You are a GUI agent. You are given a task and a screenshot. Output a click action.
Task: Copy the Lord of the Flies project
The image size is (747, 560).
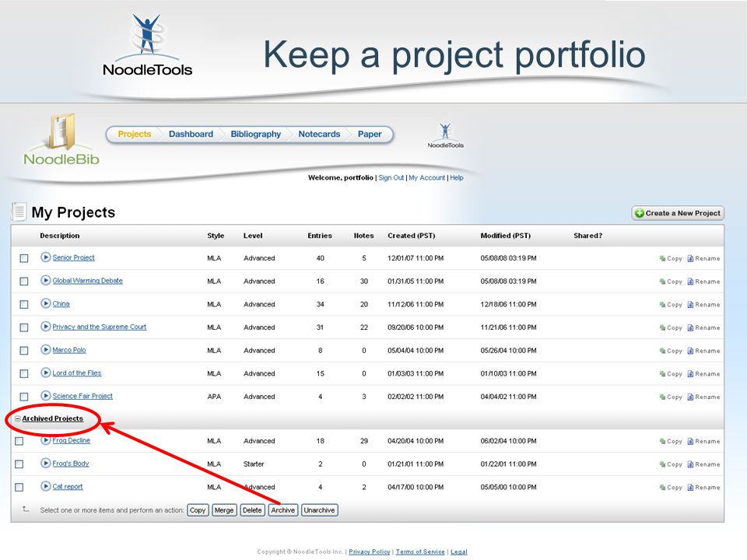pyautogui.click(x=670, y=374)
